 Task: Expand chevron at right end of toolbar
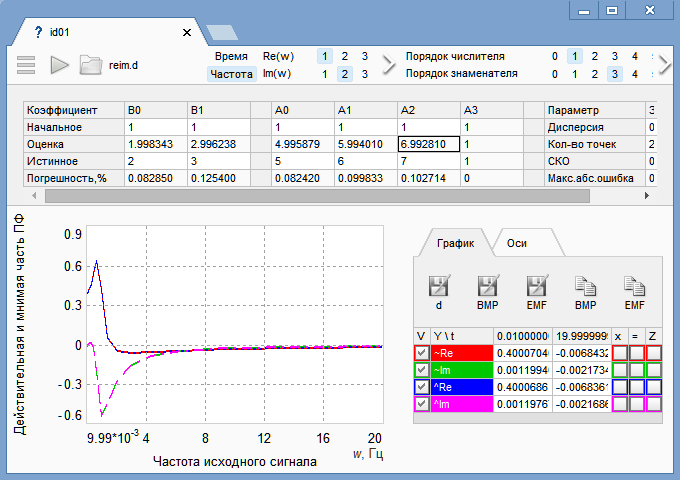pyautogui.click(x=665, y=65)
